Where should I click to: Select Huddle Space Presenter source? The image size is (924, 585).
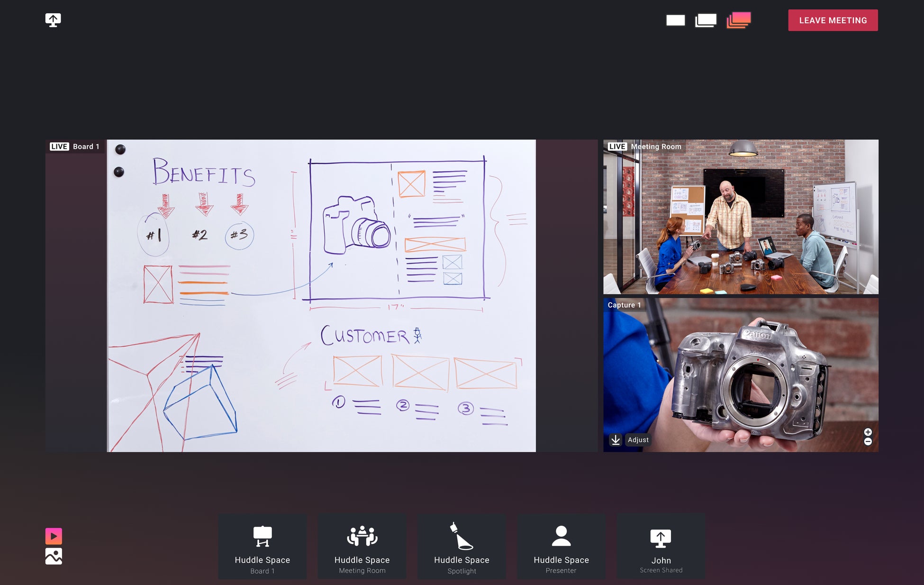(x=561, y=547)
